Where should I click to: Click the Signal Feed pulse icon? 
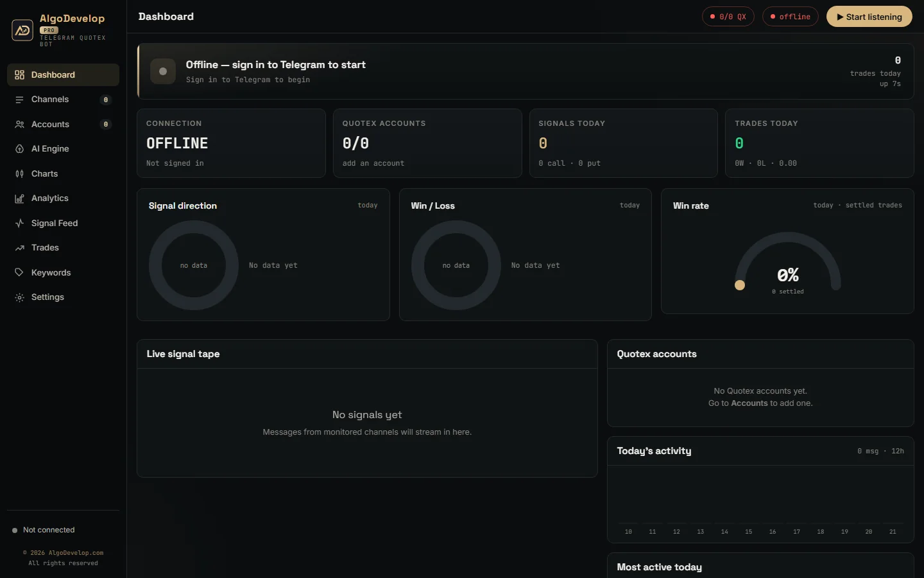click(x=19, y=223)
